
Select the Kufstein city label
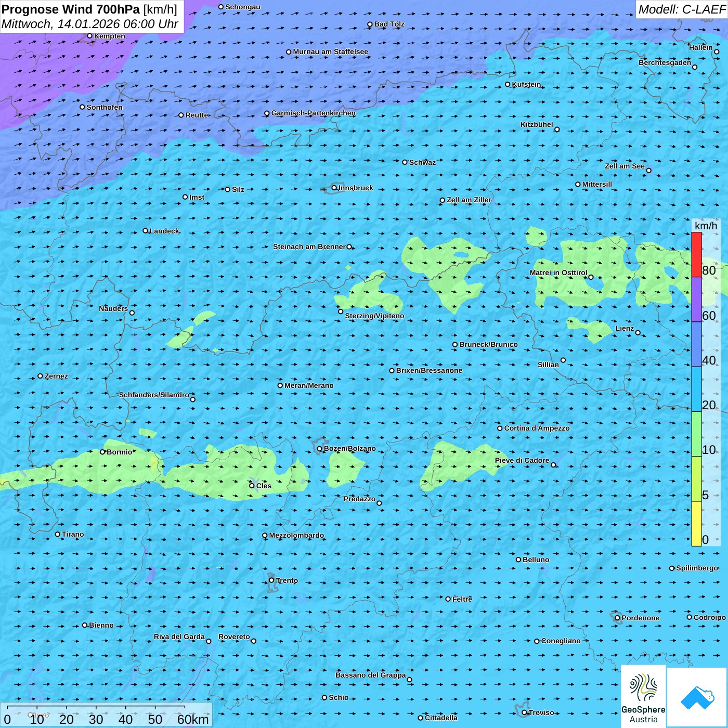click(x=526, y=84)
